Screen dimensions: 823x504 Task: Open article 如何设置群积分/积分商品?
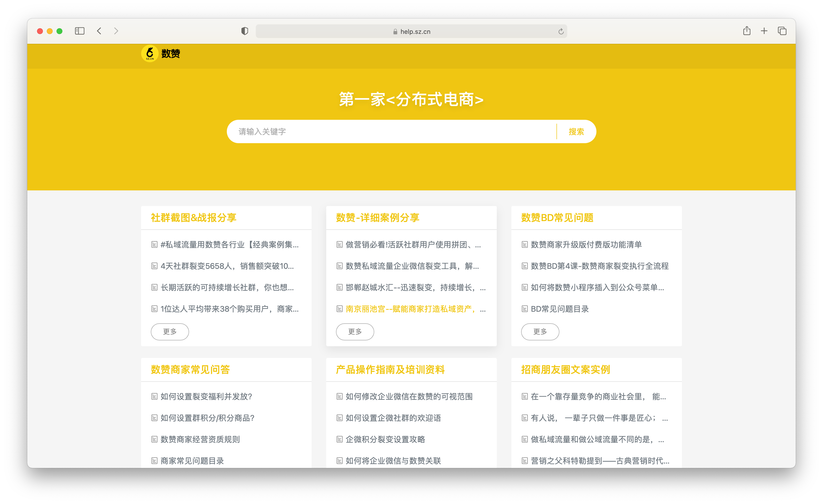tap(207, 418)
